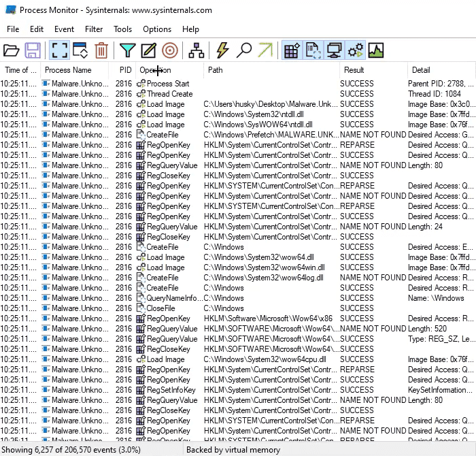Screen dimensions: 476x456
Task: Select the Process Start event row
Action: [238, 84]
